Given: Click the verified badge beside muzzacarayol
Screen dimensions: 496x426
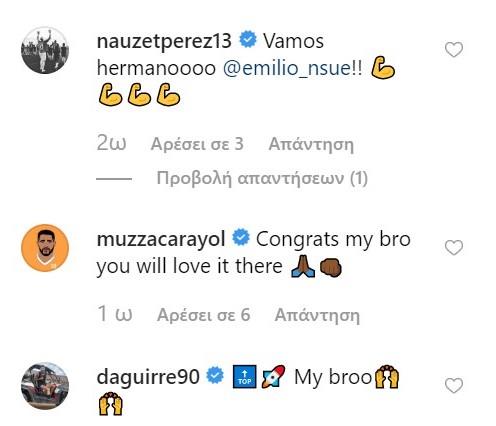Looking at the screenshot, I should [241, 237].
